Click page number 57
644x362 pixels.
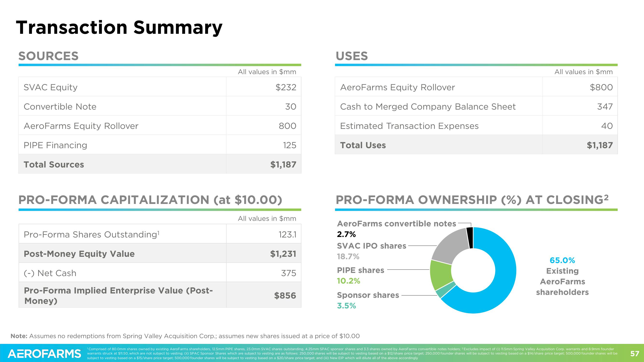pos(635,354)
